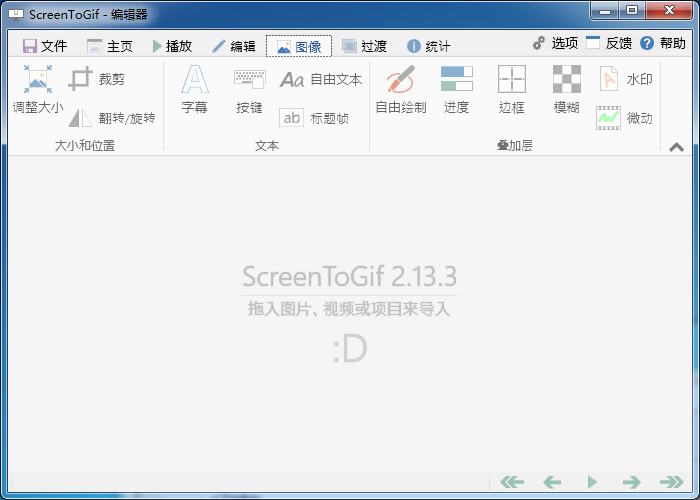
Task: Open the 播放 (Playback) tab
Action: point(172,46)
